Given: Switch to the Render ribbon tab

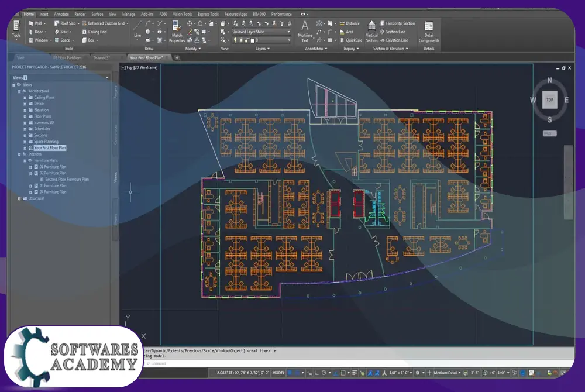Looking at the screenshot, I should coord(80,14).
